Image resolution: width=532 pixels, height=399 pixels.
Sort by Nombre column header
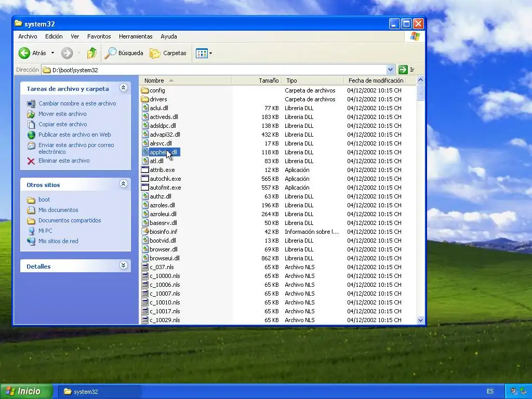[x=185, y=81]
